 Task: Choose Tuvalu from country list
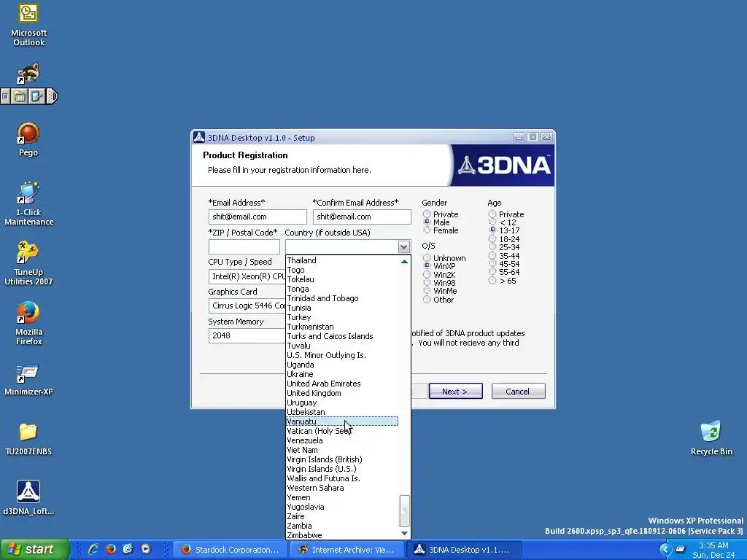point(342,346)
